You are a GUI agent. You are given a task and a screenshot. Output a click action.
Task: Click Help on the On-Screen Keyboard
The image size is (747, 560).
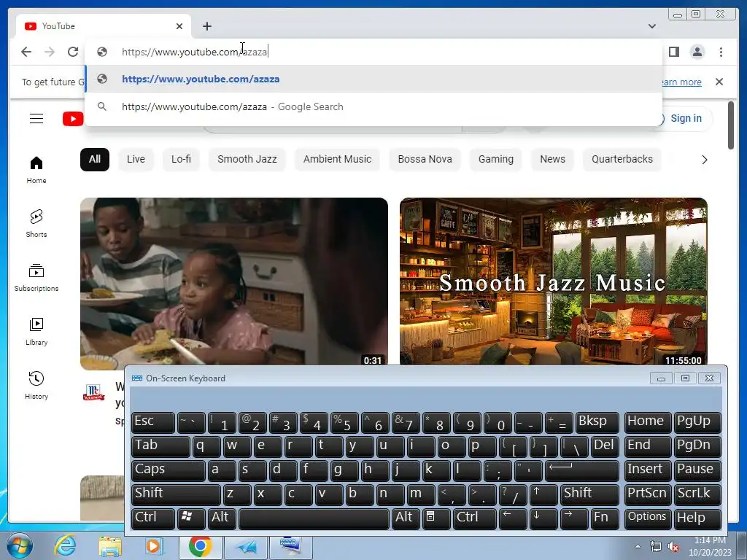tap(697, 518)
